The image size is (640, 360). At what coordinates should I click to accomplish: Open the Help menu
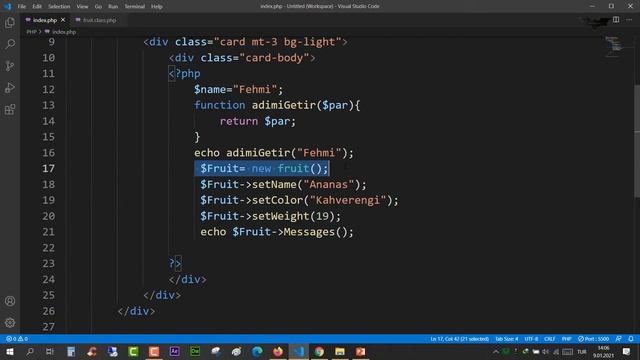click(157, 7)
